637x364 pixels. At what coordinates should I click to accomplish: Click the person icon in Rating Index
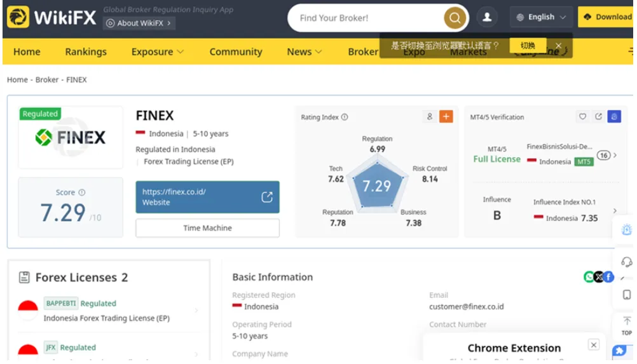[429, 116]
